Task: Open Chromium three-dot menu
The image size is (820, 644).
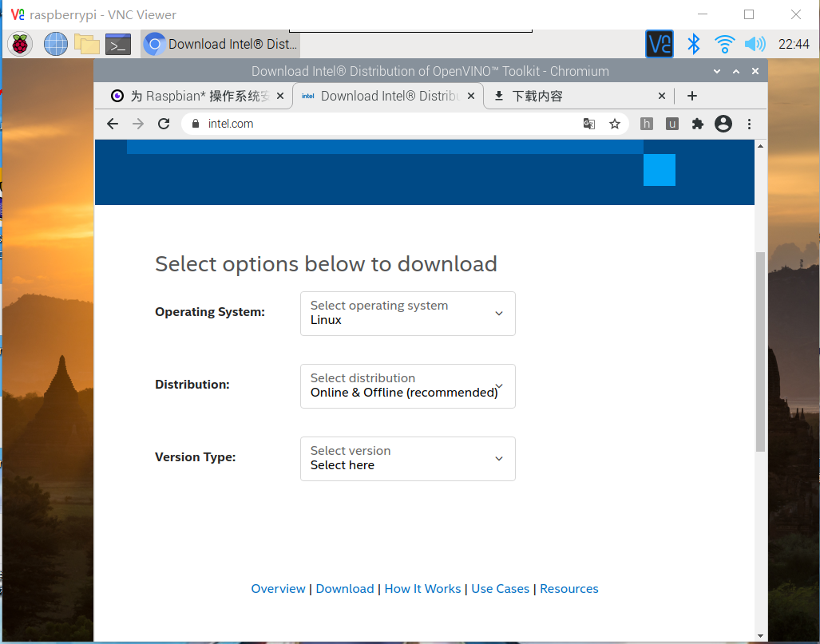Action: [x=749, y=124]
